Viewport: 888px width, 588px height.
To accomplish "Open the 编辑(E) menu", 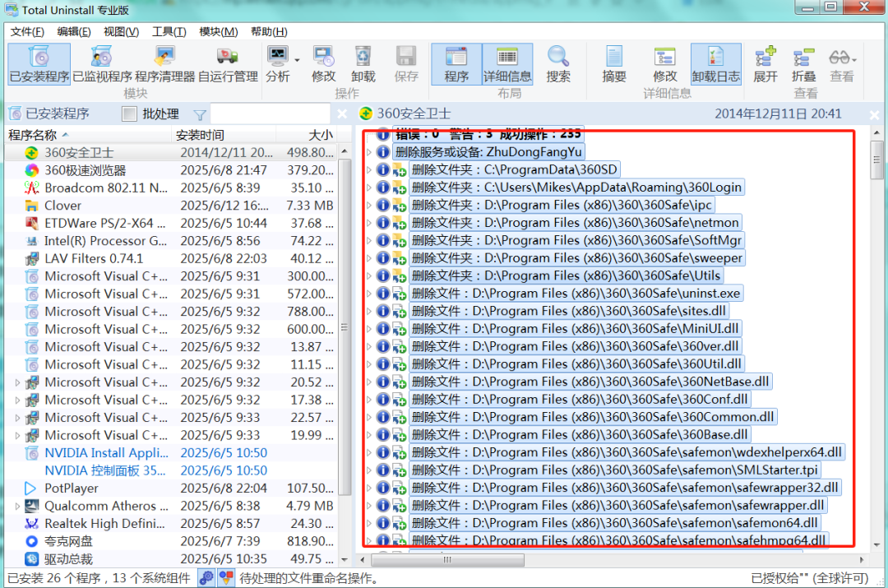I will 74,32.
